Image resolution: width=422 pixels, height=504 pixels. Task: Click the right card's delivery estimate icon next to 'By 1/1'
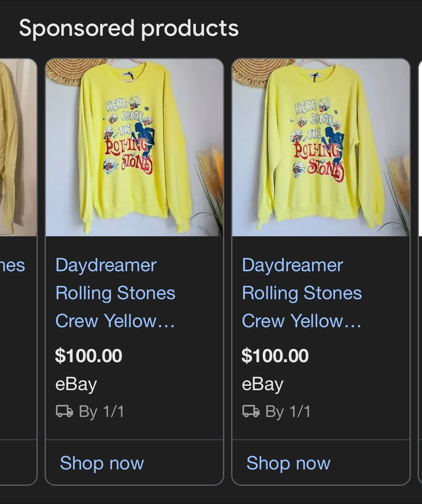[251, 412]
